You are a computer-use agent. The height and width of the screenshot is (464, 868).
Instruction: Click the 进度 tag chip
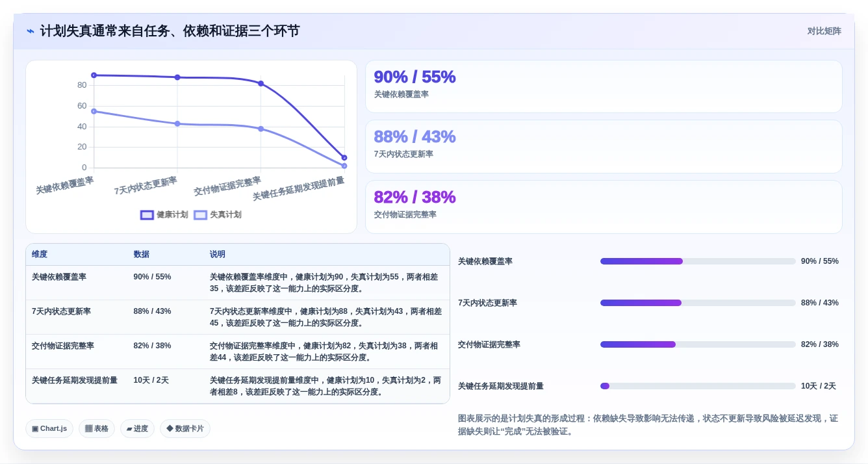137,428
